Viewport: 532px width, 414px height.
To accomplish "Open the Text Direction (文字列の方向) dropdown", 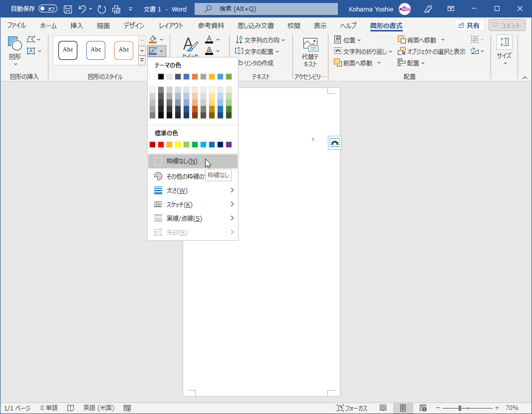I will click(261, 40).
